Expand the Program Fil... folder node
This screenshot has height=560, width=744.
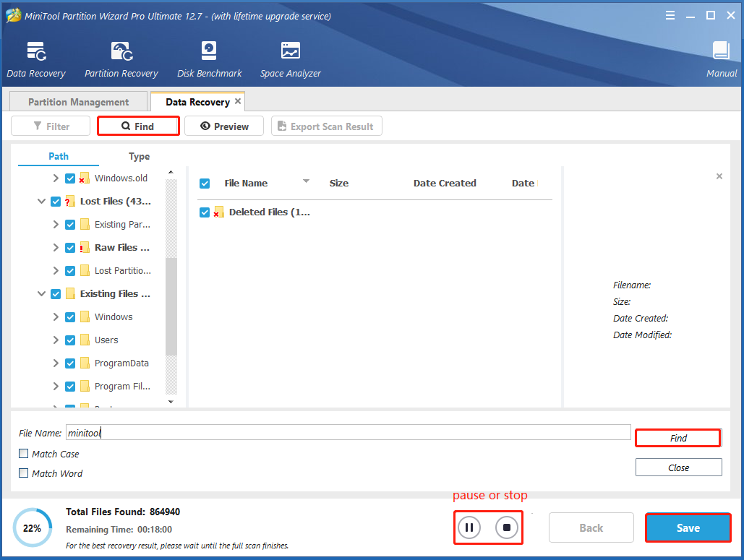pyautogui.click(x=56, y=387)
